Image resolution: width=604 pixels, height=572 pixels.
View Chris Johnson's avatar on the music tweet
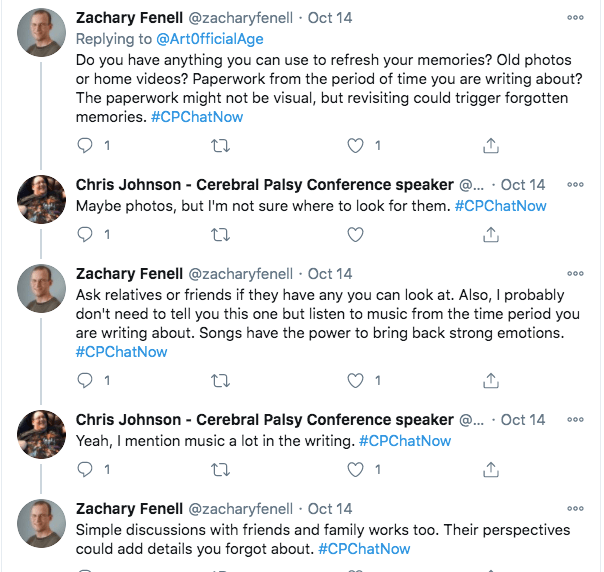[42, 434]
